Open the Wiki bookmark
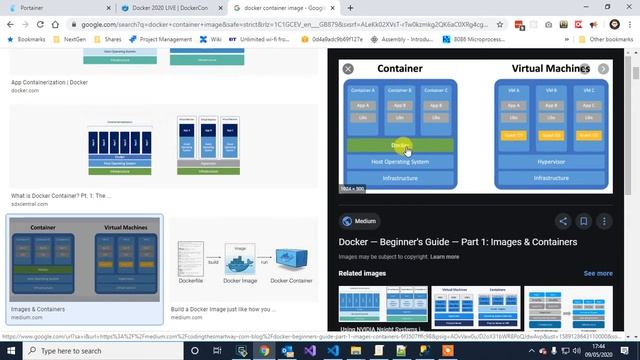 click(x=211, y=39)
